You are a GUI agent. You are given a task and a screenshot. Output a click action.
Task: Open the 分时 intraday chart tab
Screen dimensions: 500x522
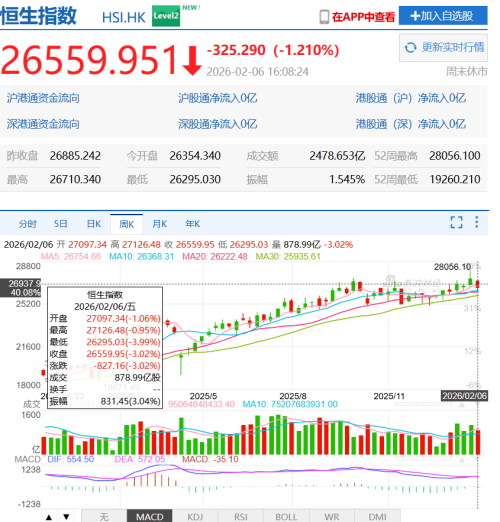click(27, 224)
